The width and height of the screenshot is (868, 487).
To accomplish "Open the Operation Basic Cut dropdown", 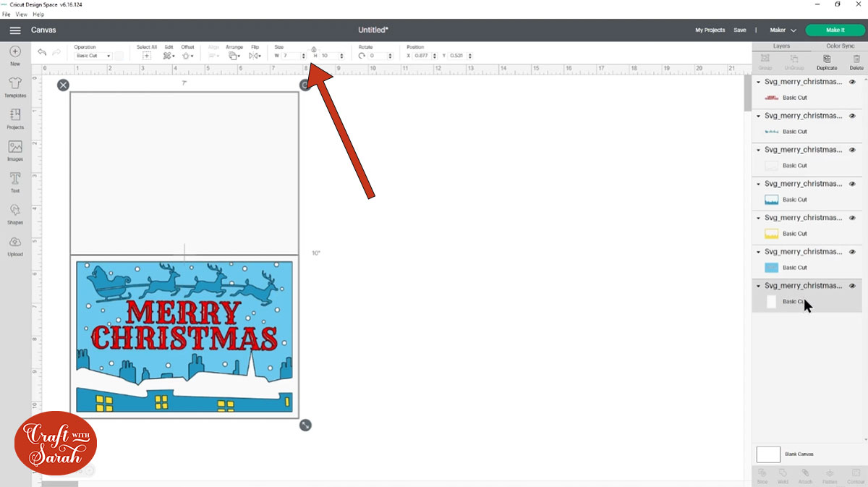I will point(93,56).
